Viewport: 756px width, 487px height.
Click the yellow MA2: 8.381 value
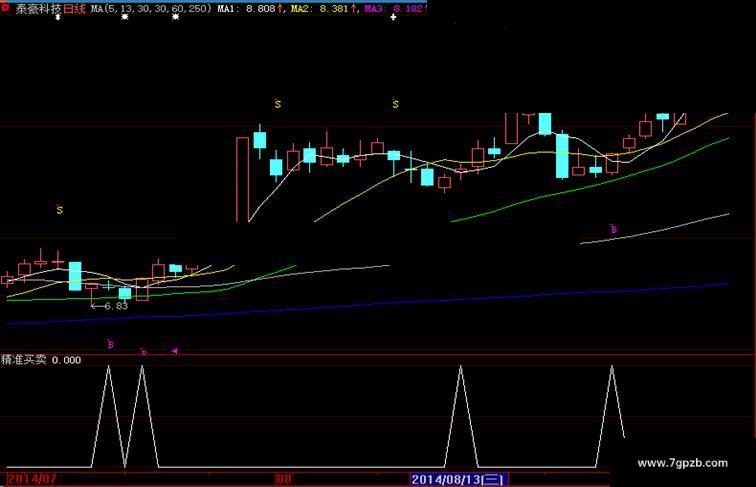point(319,9)
